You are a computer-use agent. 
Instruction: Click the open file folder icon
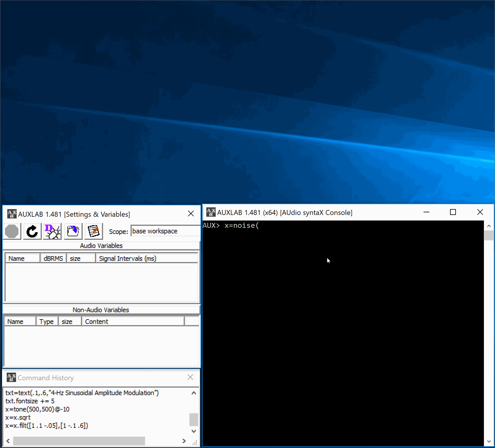(73, 232)
